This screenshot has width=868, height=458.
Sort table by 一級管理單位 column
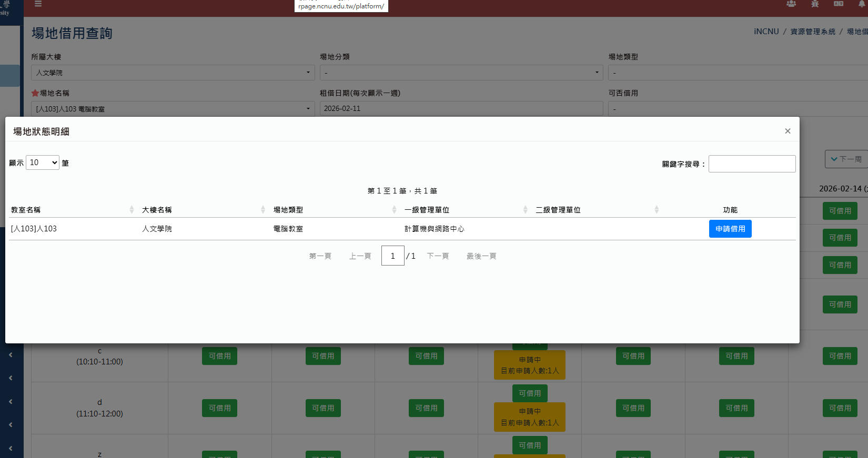coord(466,210)
